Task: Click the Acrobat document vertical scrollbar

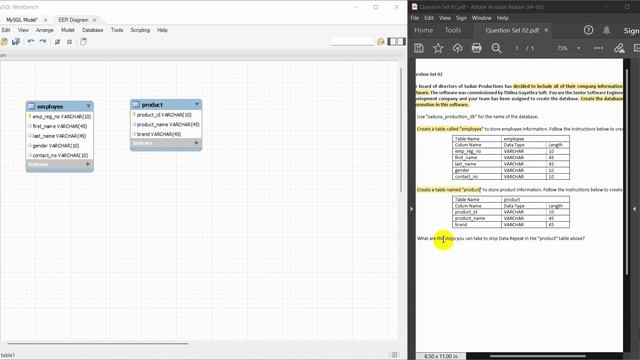Action: click(627, 171)
